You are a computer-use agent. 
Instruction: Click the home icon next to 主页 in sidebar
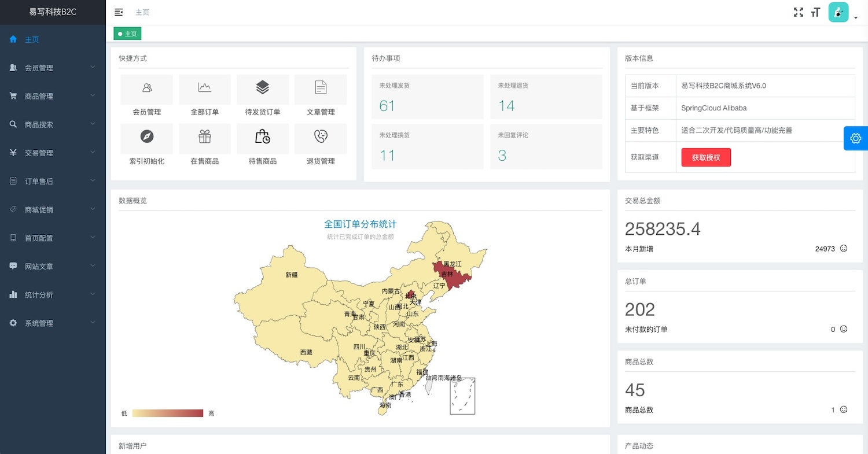(13, 39)
